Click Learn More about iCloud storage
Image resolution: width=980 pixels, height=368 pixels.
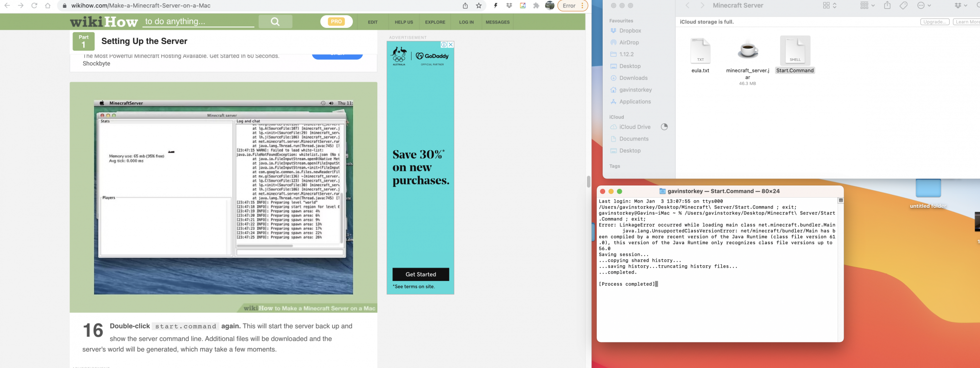[967, 22]
